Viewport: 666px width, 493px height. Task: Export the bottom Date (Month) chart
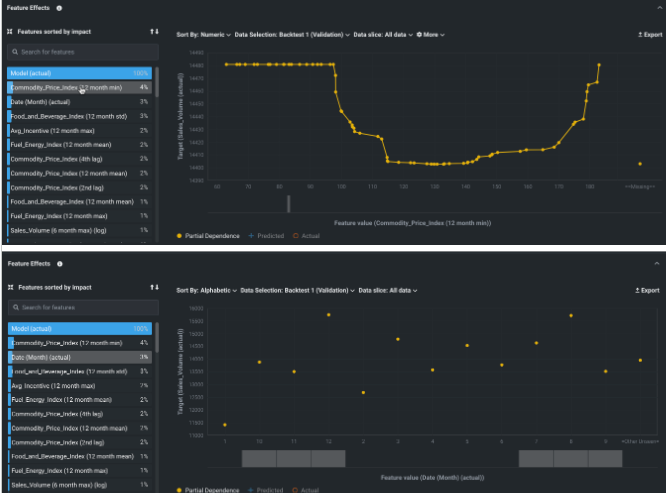650,290
